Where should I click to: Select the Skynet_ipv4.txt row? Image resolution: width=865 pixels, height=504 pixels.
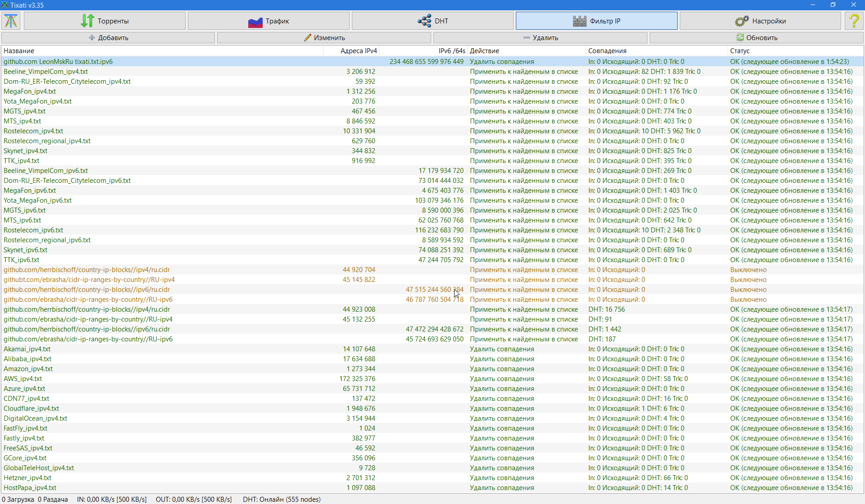(x=432, y=151)
